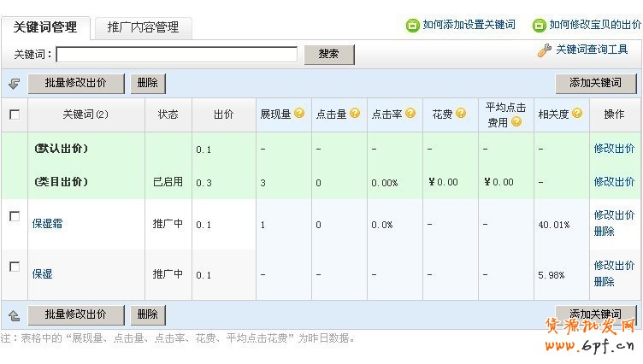643x364 pixels.
Task: Switch to the 推广内容管理 tab
Action: (143, 27)
